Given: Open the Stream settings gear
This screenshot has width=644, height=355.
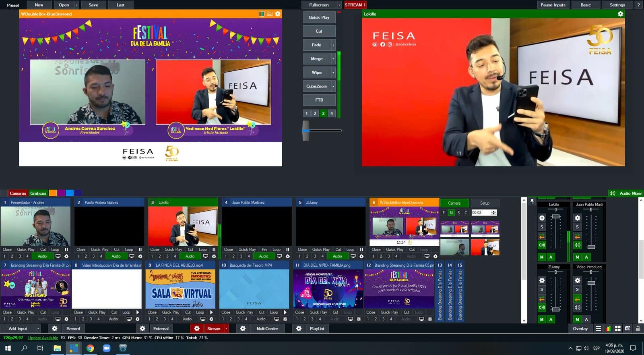Looking at the screenshot, I should (197, 329).
